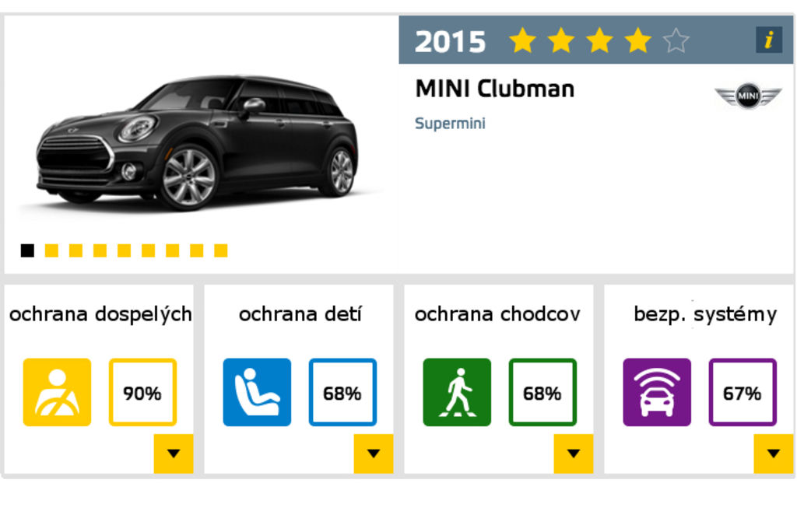Click the yellow adult occupant icon
Viewport: 797px width, 532px height.
tap(57, 392)
